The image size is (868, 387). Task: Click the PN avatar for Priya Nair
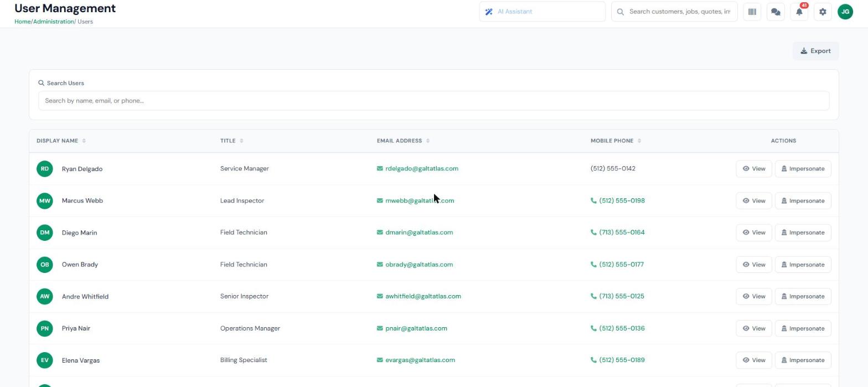45,328
